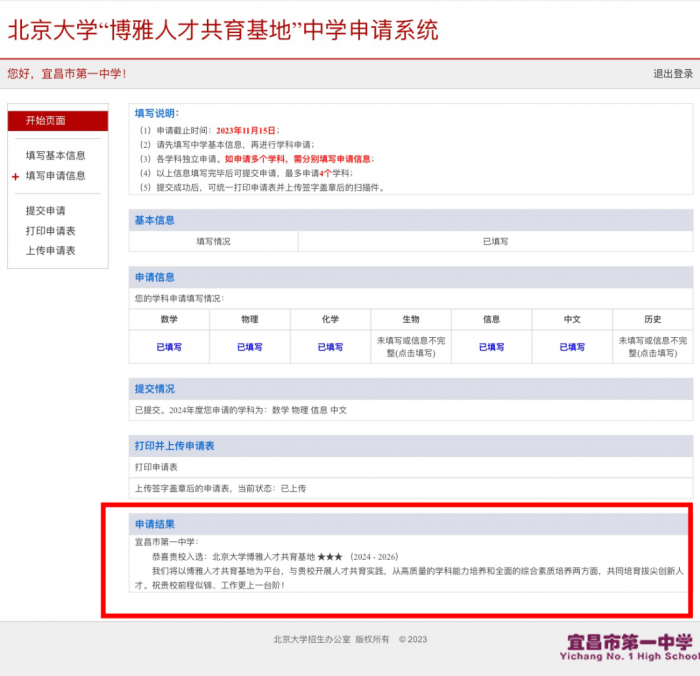Open 已填写 link under 物理
This screenshot has height=676, width=700.
[x=250, y=347]
